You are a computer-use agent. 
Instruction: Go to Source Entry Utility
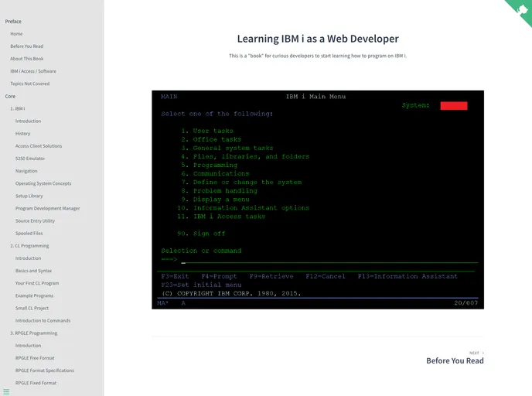click(36, 221)
